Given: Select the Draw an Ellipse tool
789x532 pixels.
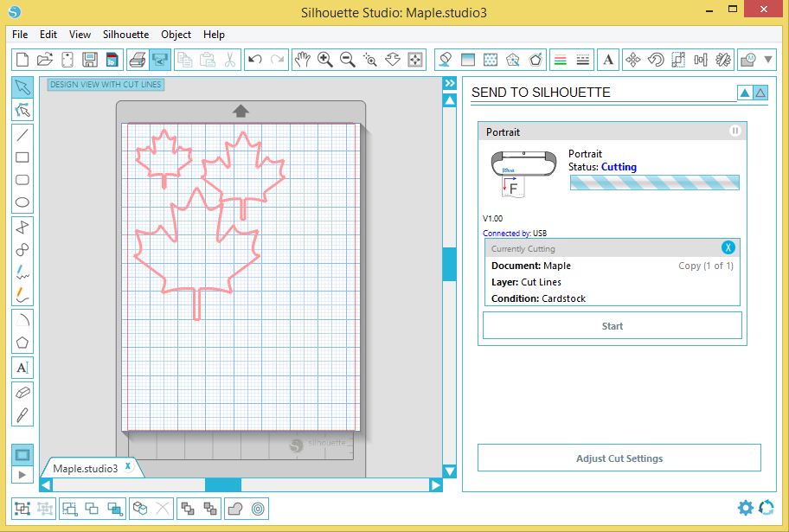Looking at the screenshot, I should coord(22,202).
